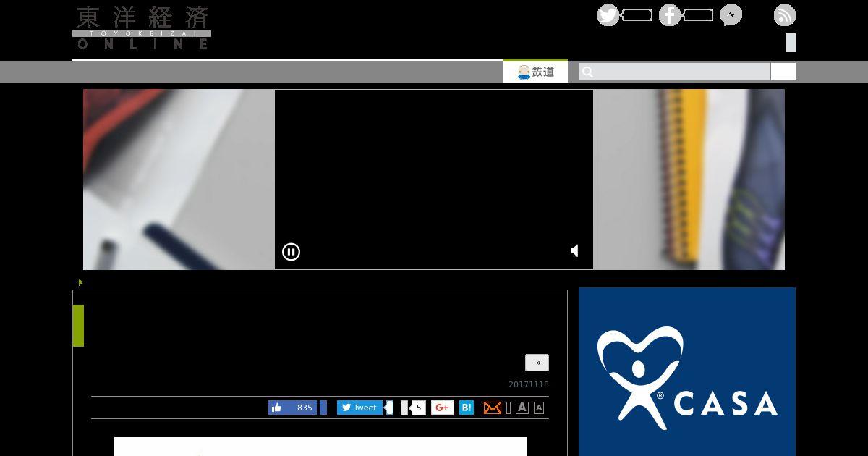The image size is (868, 456).
Task: Open the Messenger icon in header
Action: click(x=731, y=15)
